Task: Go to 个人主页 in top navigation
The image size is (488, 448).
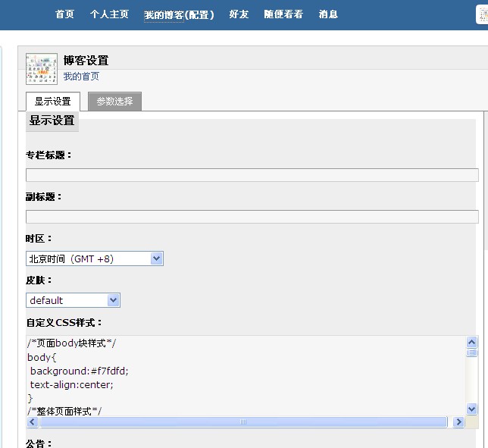Action: click(109, 14)
